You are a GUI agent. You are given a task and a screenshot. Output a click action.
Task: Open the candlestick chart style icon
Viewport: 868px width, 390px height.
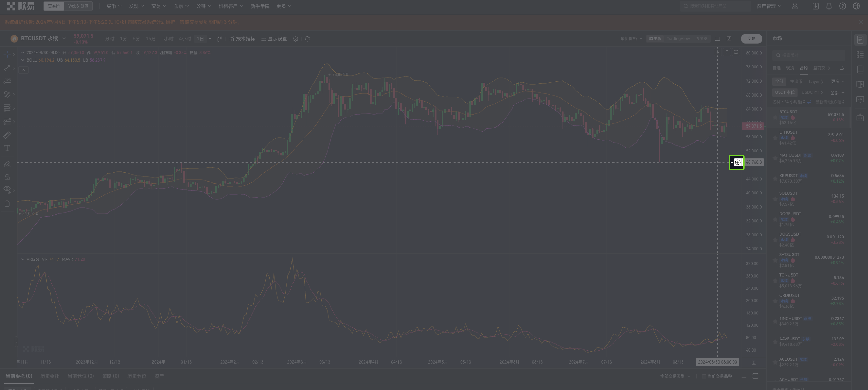220,39
